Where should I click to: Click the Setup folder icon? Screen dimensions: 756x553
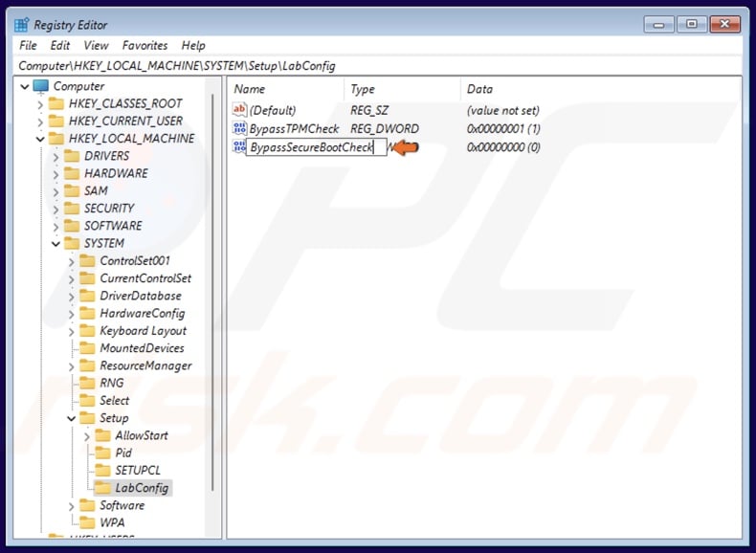[87, 418]
